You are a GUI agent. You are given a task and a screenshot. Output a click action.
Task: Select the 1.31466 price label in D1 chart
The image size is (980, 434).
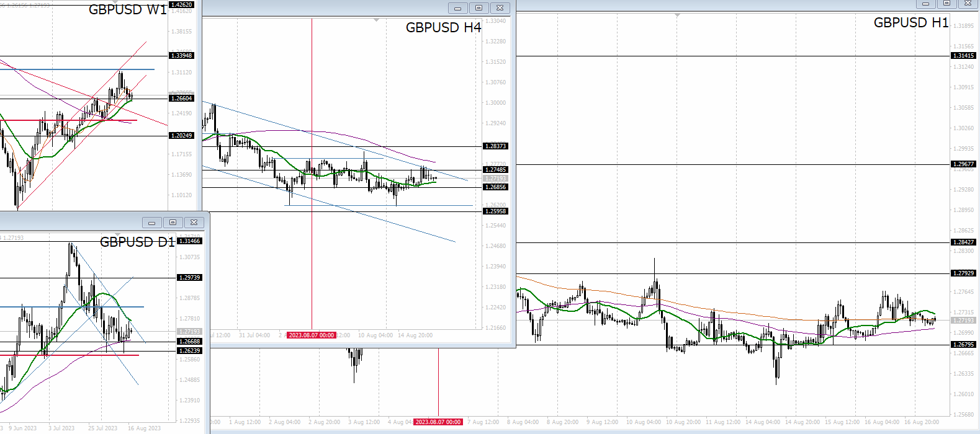point(190,241)
